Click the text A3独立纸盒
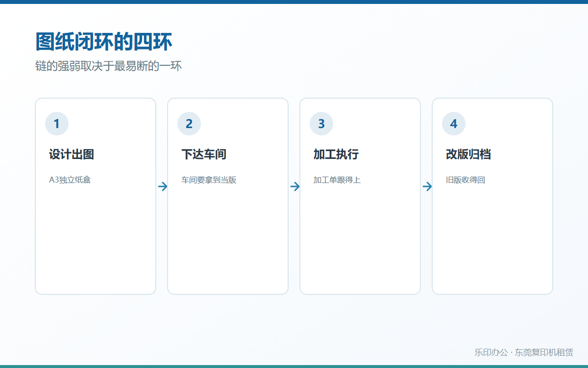 (x=70, y=180)
